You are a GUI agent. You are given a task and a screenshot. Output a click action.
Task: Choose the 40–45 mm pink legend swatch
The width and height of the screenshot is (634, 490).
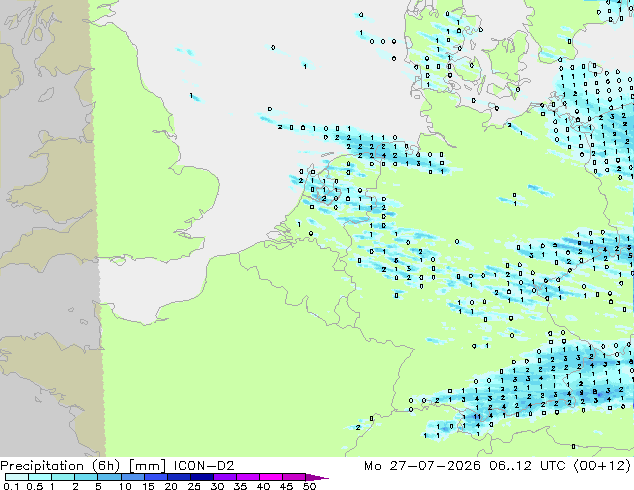tap(271, 477)
